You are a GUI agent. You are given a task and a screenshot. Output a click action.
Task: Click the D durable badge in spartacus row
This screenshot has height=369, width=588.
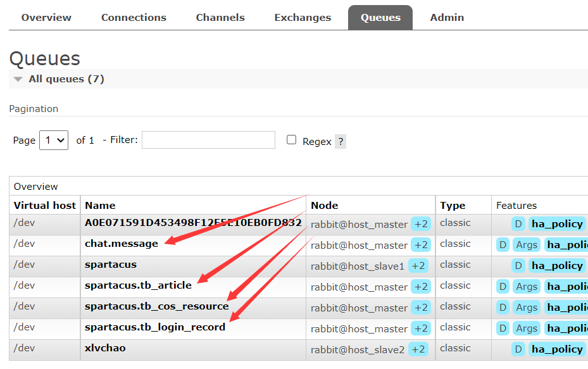pos(518,266)
